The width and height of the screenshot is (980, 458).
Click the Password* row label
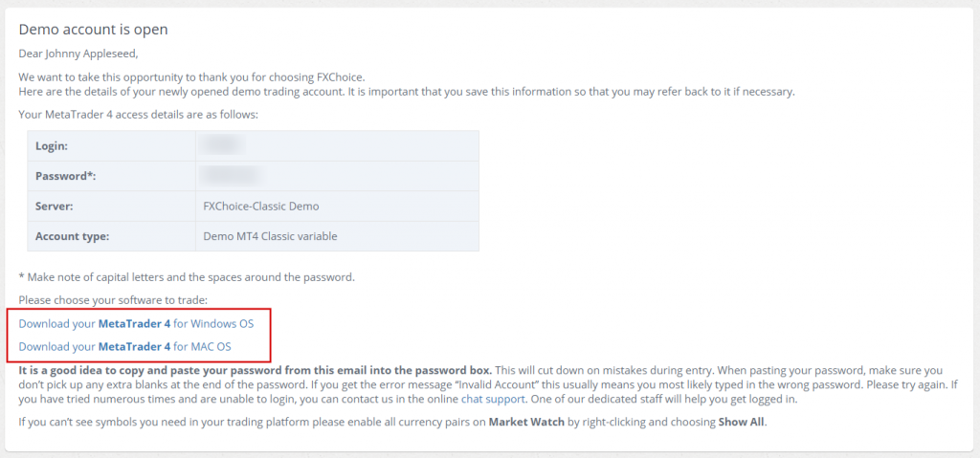[66, 176]
